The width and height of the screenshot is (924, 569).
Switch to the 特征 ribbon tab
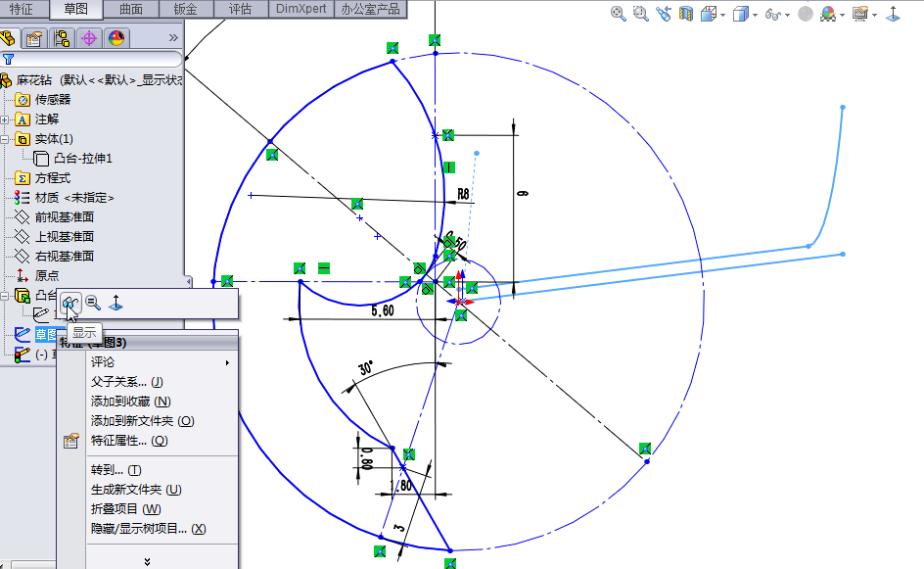[x=22, y=10]
